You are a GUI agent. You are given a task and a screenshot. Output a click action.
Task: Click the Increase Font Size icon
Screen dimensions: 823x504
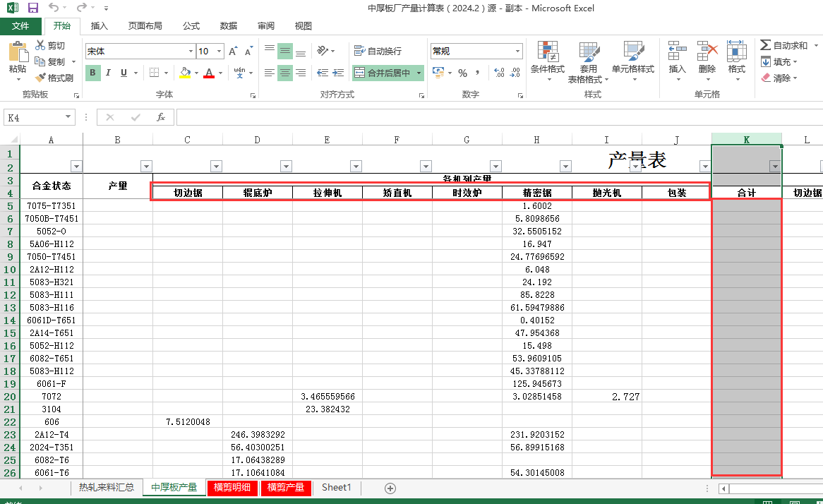pyautogui.click(x=233, y=52)
